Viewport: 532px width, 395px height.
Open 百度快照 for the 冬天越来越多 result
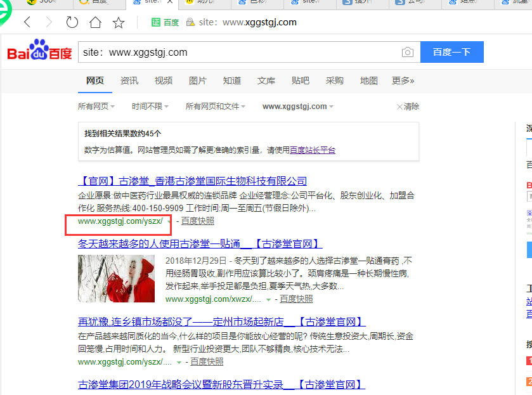[x=296, y=299]
